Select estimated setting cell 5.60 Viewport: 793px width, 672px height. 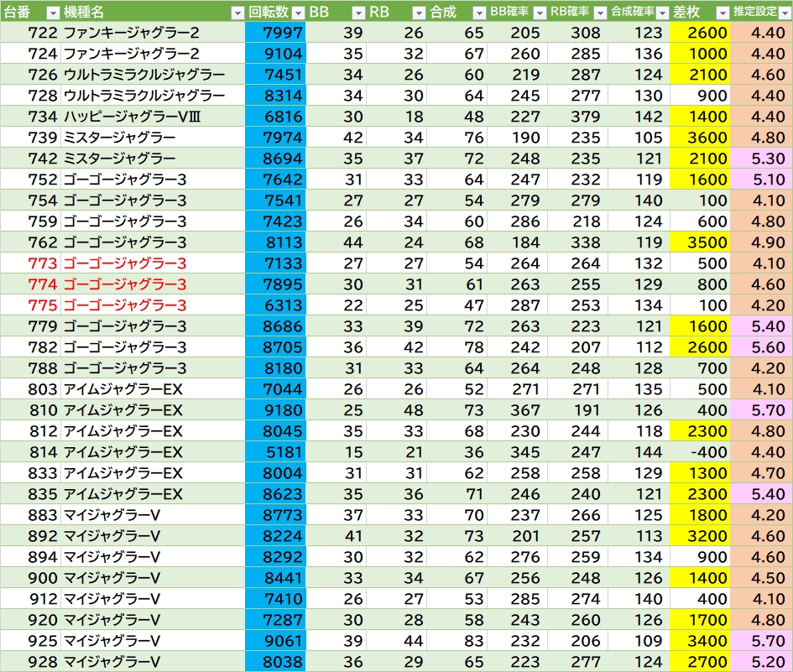tap(761, 346)
